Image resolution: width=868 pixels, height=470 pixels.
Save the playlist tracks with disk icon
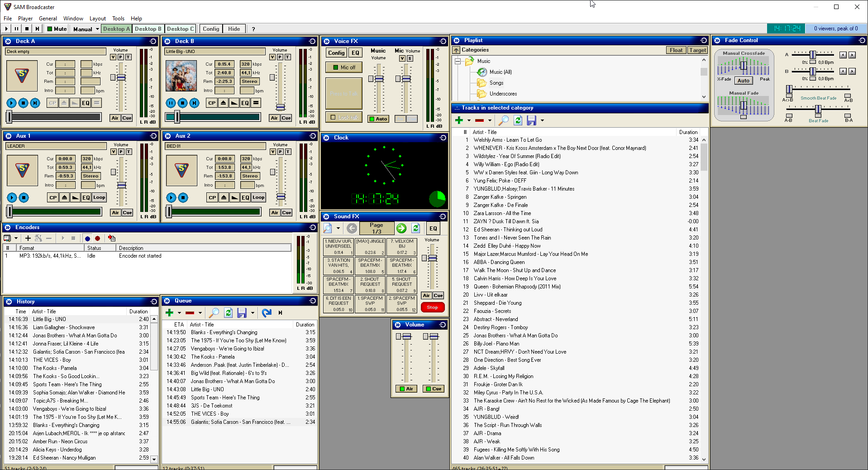pyautogui.click(x=531, y=120)
